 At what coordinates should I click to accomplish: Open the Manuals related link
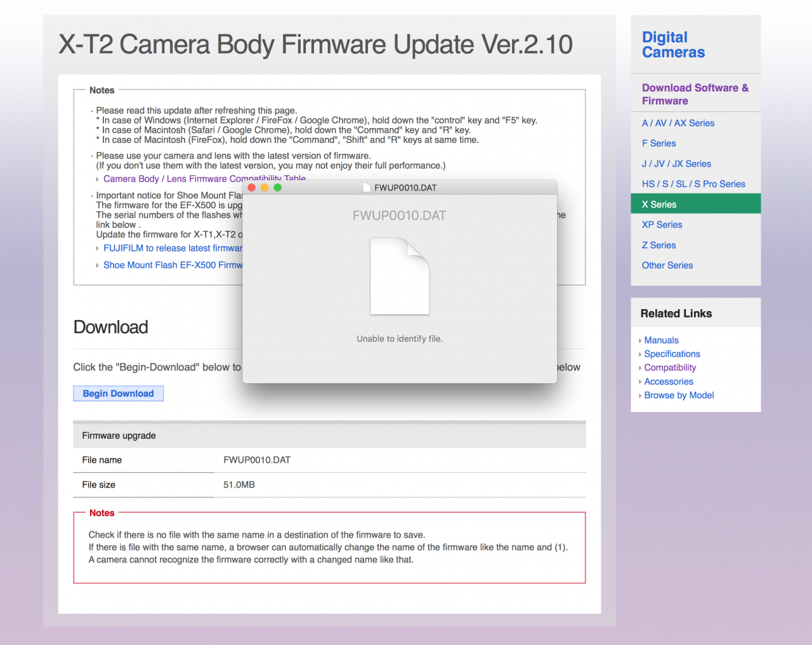coord(661,340)
